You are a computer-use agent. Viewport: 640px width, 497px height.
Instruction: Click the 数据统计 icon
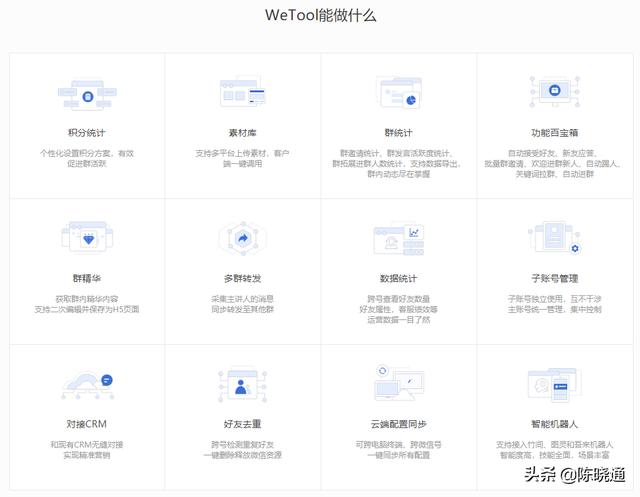coord(399,240)
